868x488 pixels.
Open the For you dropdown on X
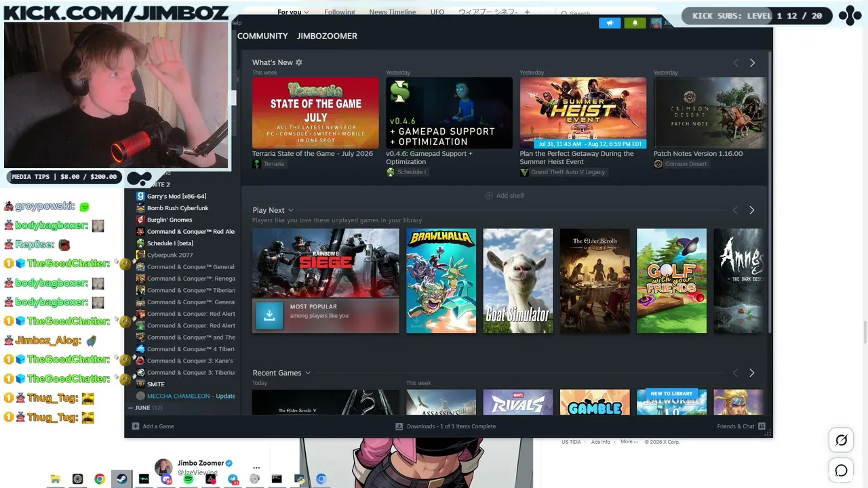[293, 12]
